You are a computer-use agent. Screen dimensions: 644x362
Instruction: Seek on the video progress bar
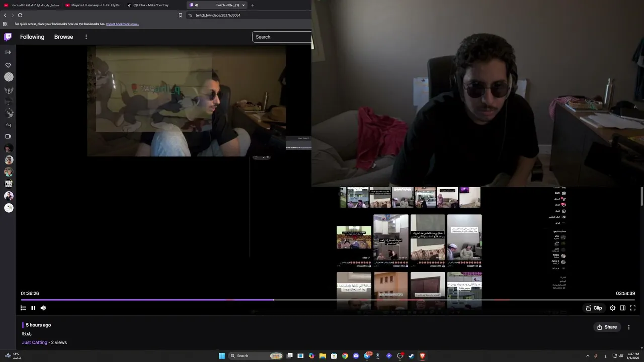[x=328, y=300]
